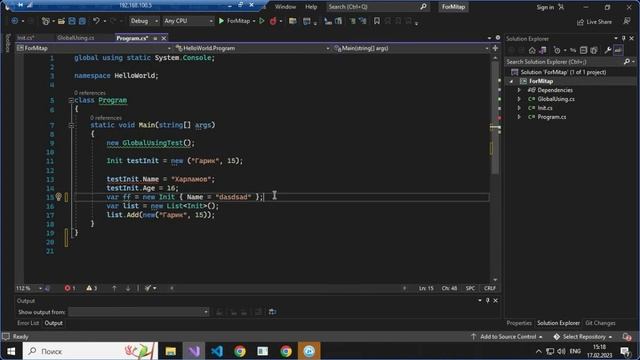Collapse the class Program code block
Screen dimensions: 640x360
coord(71,100)
